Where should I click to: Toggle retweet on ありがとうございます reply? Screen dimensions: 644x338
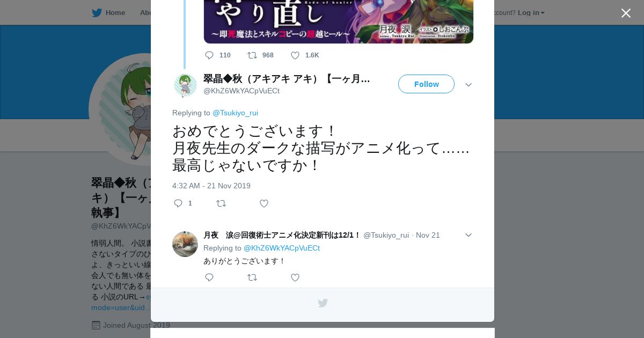click(x=252, y=277)
